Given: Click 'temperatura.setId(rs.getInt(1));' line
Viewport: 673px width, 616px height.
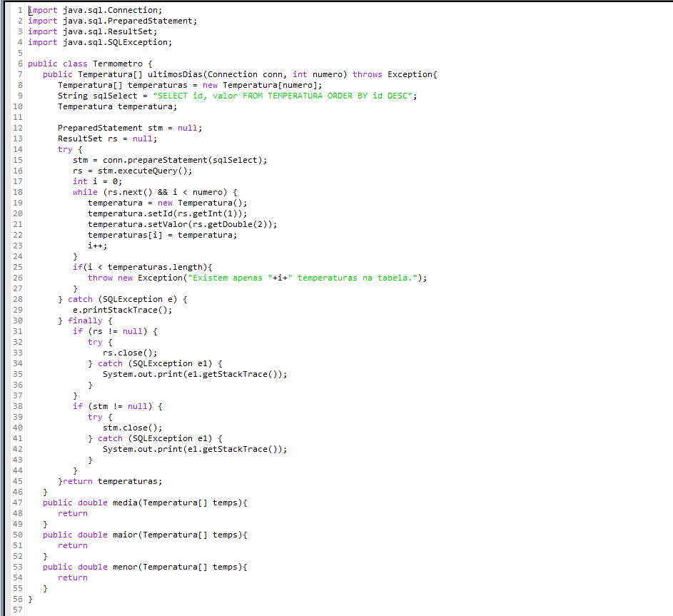Looking at the screenshot, I should [x=168, y=213].
